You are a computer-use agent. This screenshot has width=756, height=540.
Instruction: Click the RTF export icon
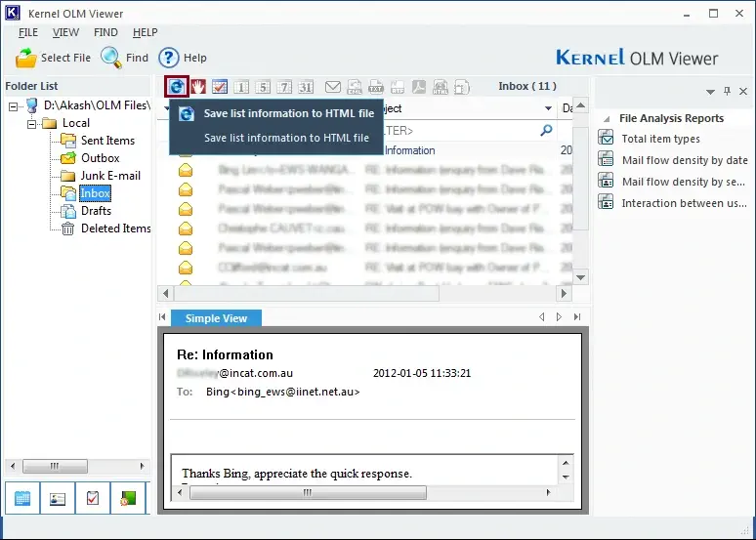(x=398, y=87)
